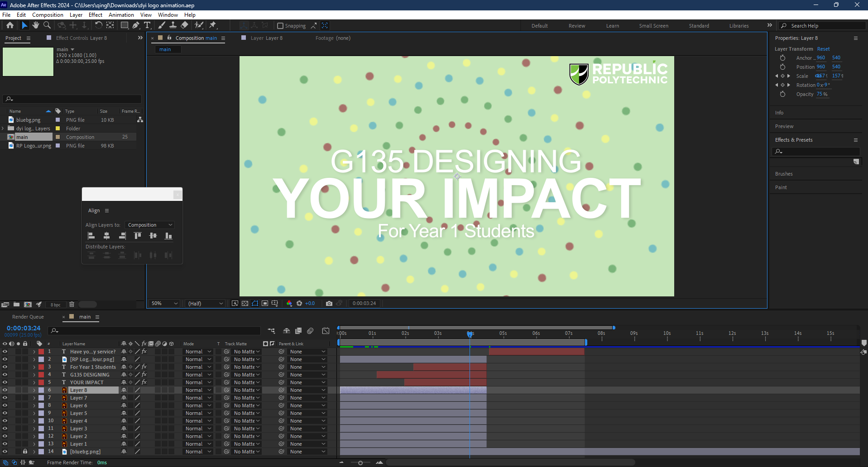The width and height of the screenshot is (868, 467).
Task: Reset the Layer Transform properties
Action: point(823,49)
